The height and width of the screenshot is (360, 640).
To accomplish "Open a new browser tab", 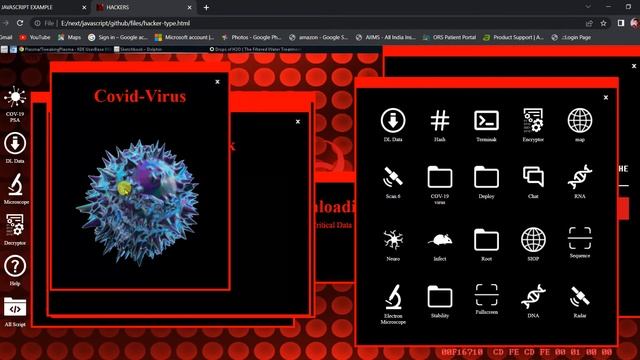I will (206, 7).
